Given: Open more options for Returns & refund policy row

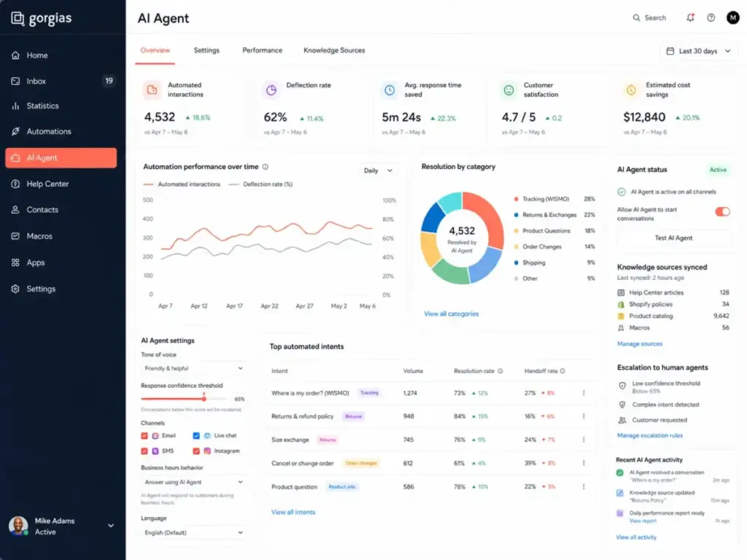Looking at the screenshot, I should point(584,416).
